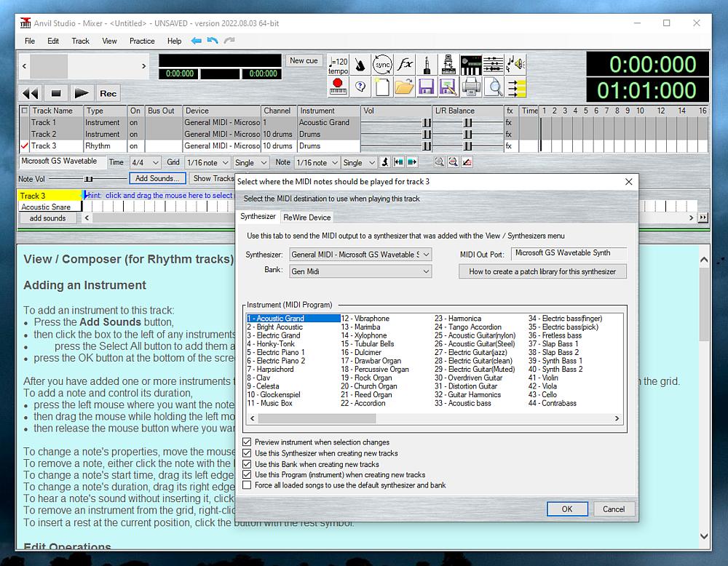The height and width of the screenshot is (566, 728).
Task: Click the arrows-to-yellow-tracks icon
Action: (516, 87)
